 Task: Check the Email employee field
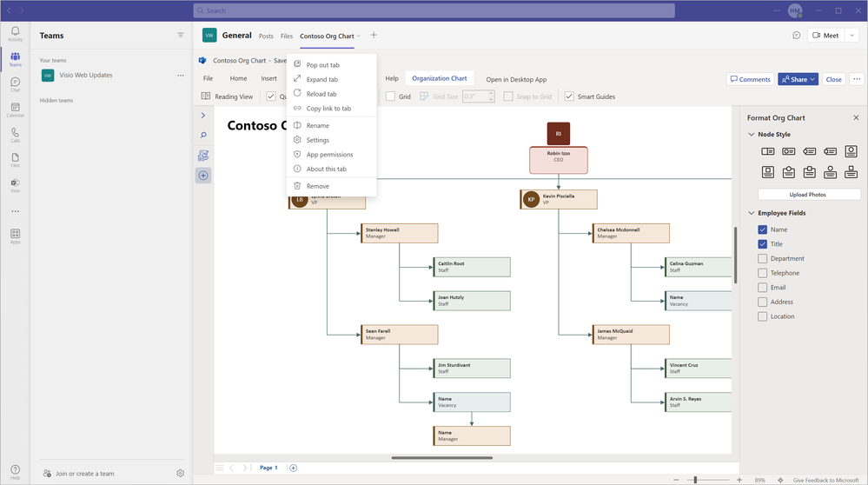point(762,288)
